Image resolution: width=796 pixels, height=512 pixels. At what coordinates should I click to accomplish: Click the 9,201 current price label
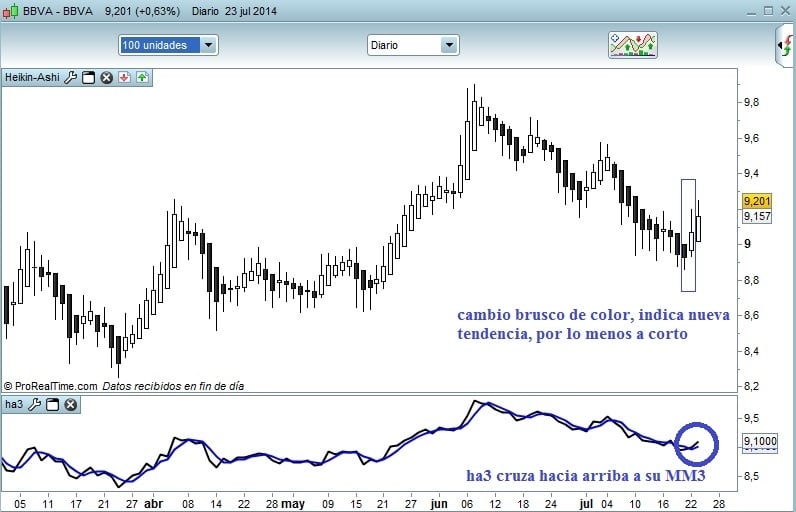(757, 201)
